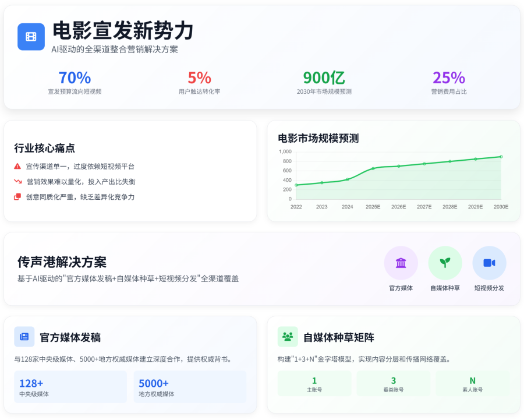Viewport: 524px width, 420px height.
Task: Select the N 素人账号 tile
Action: point(472,384)
